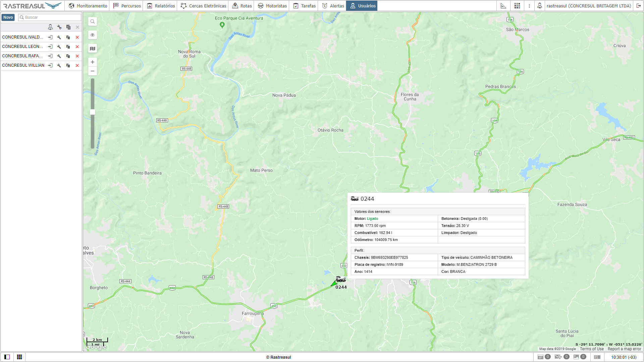Screen dimensions: 644x362
Task: Open the apps grid in top bar
Action: pyautogui.click(x=517, y=6)
